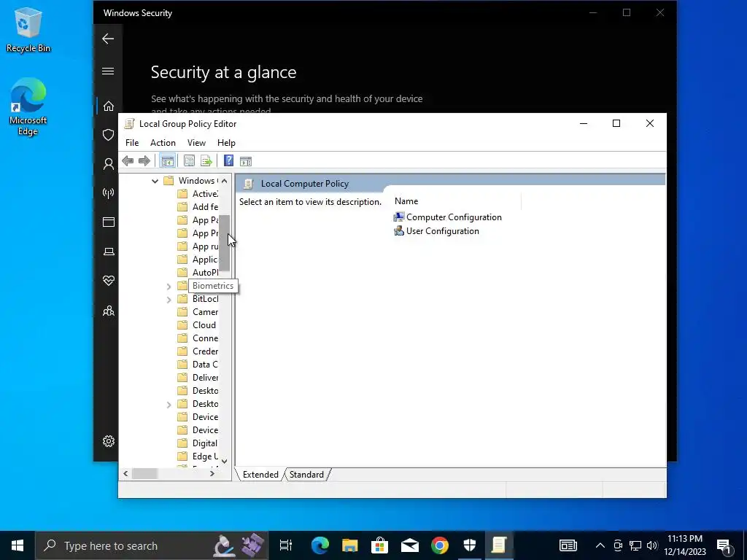The height and width of the screenshot is (560, 747).
Task: Click the Forward arrow in Group Policy toolbar
Action: click(x=144, y=161)
